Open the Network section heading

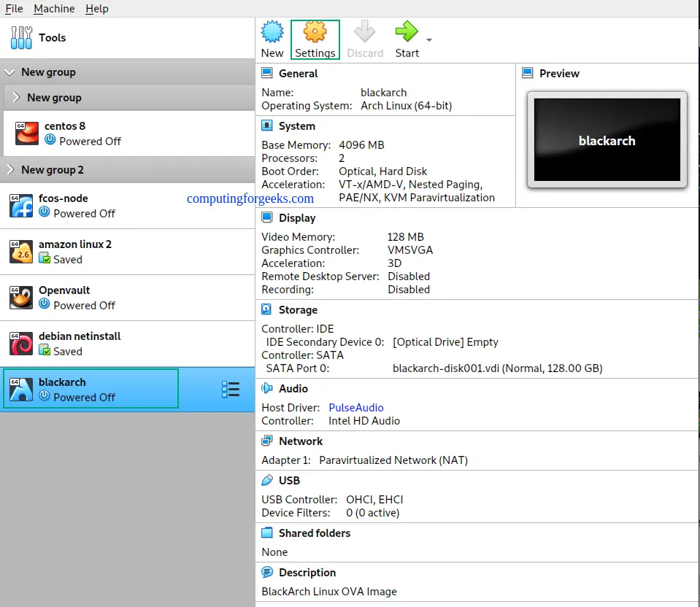point(301,441)
